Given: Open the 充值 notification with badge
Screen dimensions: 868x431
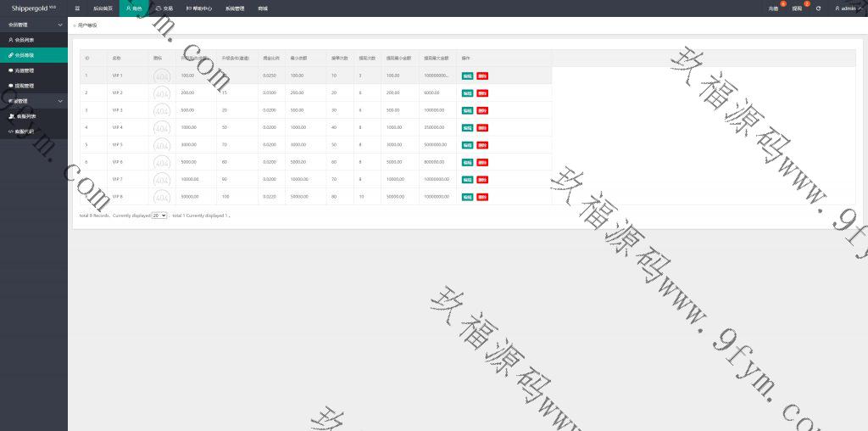Looking at the screenshot, I should point(773,8).
